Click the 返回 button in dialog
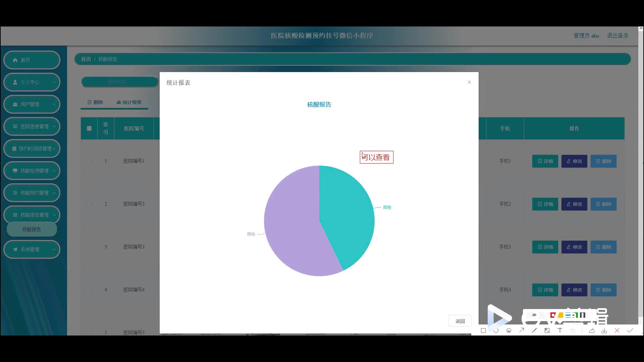This screenshot has height=362, width=644. coord(460,321)
